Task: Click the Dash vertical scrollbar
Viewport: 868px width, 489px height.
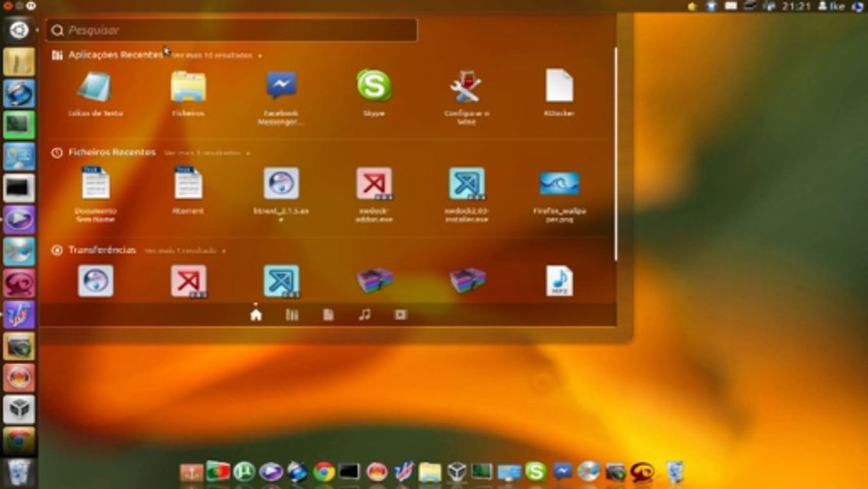Action: coord(616,153)
